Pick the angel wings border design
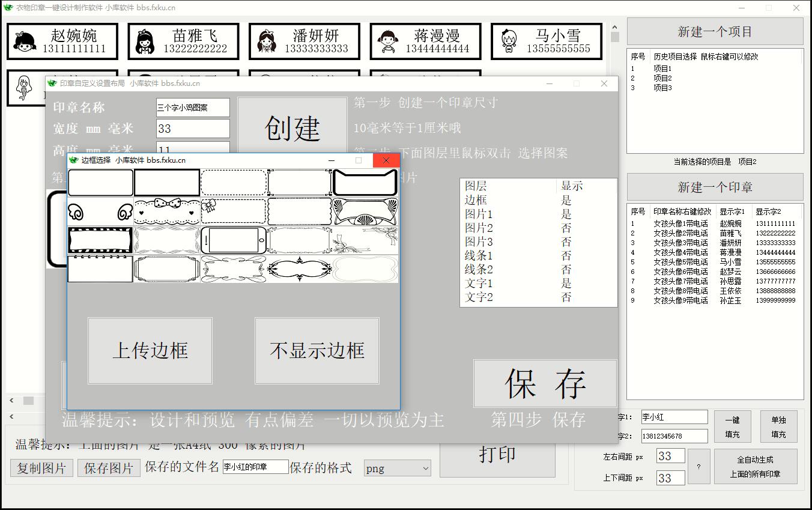Image resolution: width=812 pixels, height=510 pixels. pos(100,211)
